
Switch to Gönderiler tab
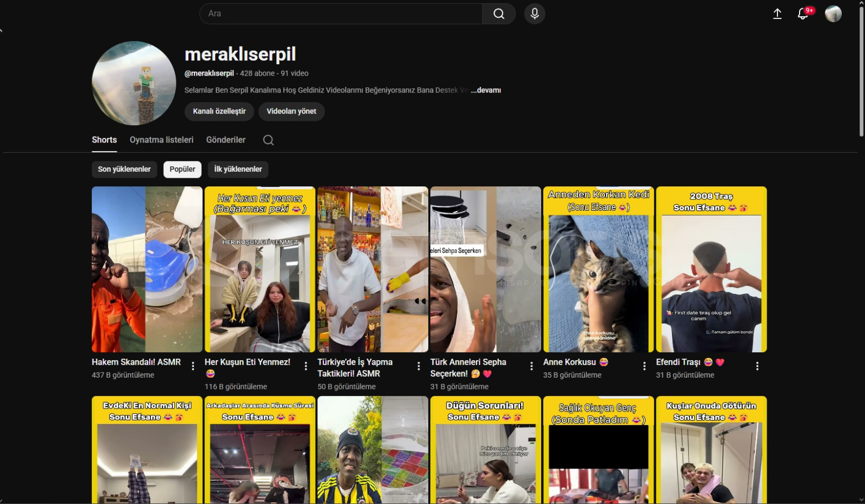pyautogui.click(x=226, y=140)
